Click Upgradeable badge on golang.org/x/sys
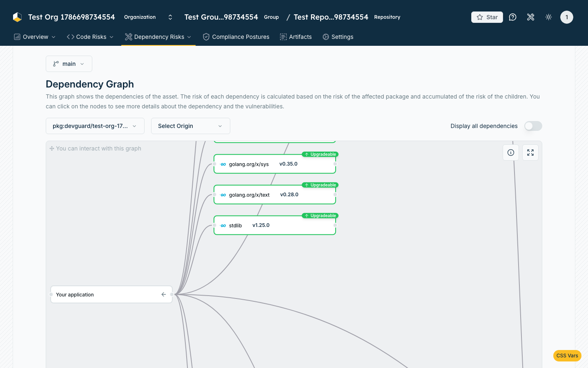Viewport: 588px width, 368px height. [x=320, y=155]
